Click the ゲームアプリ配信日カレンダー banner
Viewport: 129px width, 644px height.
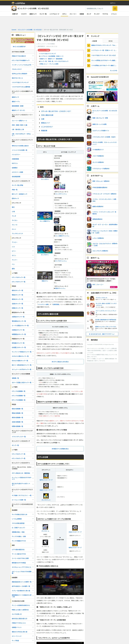[102, 268]
